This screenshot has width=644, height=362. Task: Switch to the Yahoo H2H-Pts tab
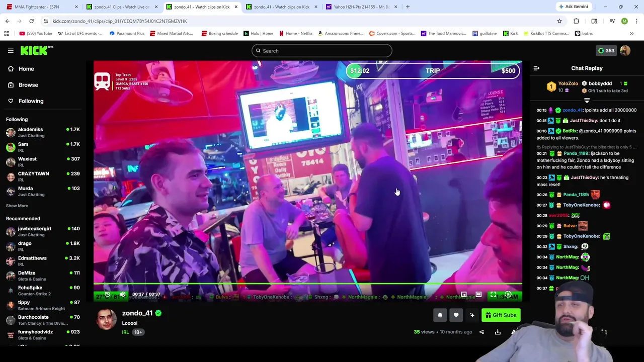[x=361, y=7]
